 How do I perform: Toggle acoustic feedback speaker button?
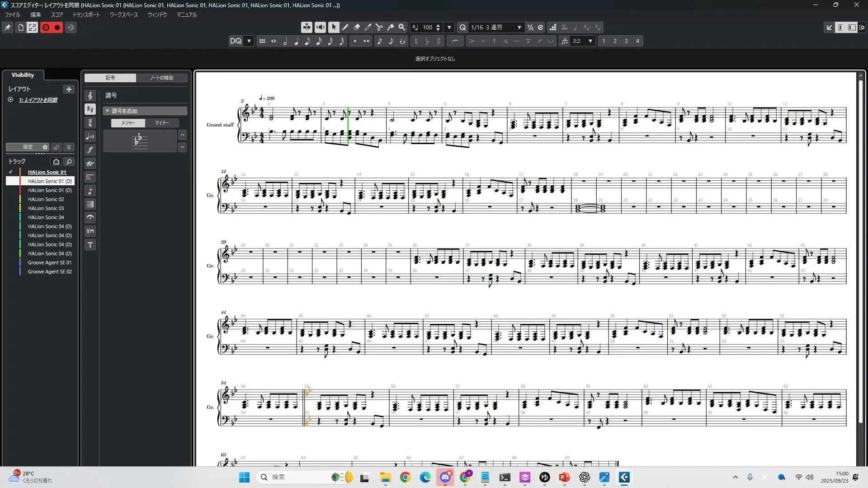[320, 28]
